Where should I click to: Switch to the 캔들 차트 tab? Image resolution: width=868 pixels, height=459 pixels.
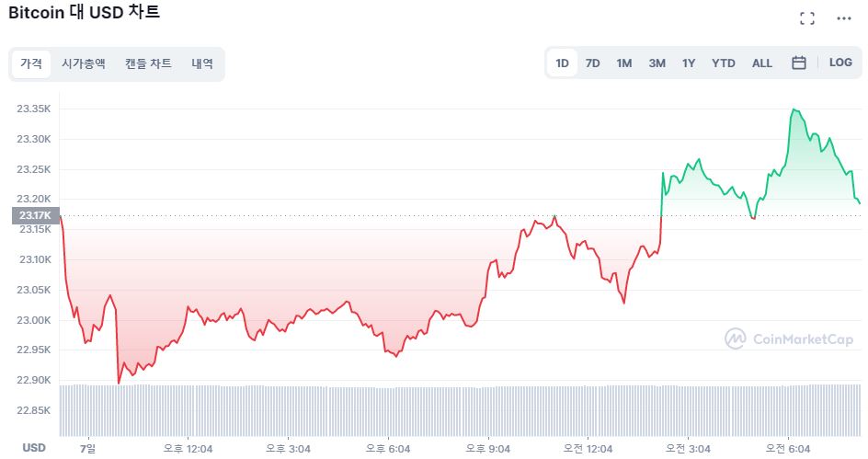(148, 63)
